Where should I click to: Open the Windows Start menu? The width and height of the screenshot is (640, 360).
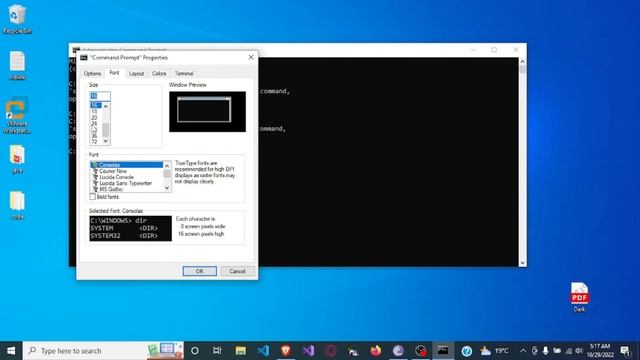click(x=11, y=351)
